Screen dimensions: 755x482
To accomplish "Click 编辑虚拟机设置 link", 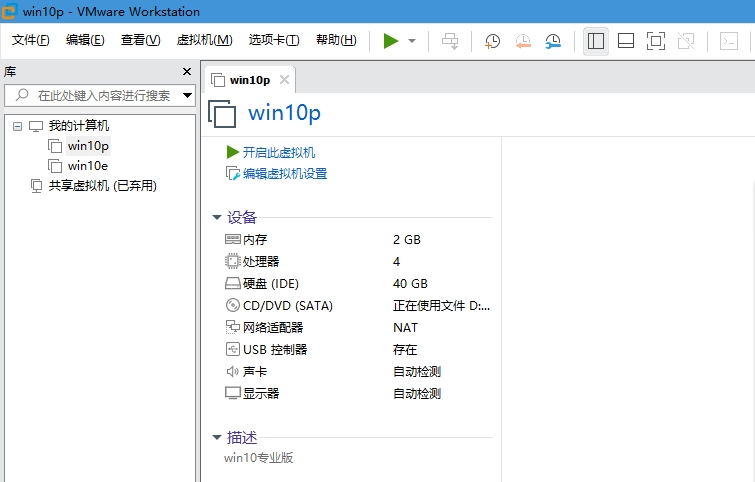I will (285, 174).
